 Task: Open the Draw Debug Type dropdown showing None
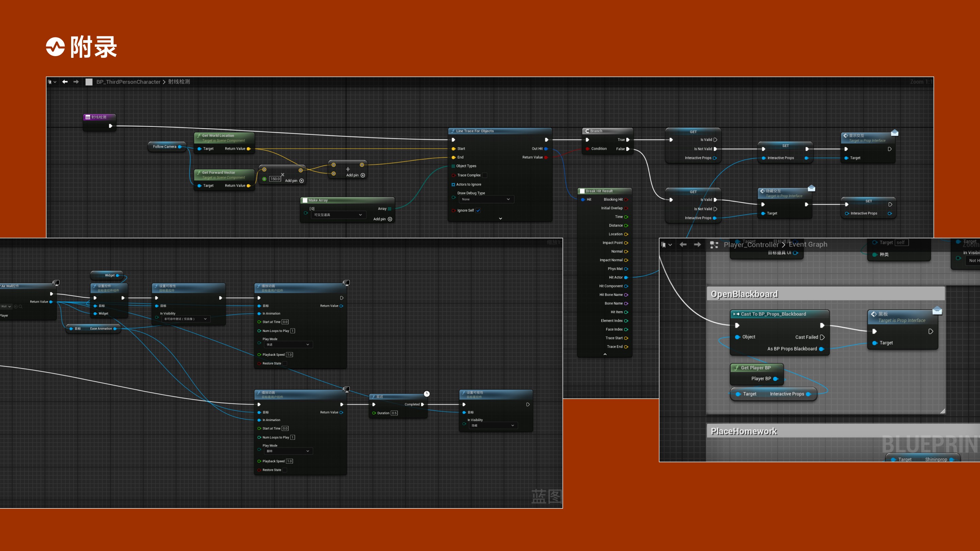pyautogui.click(x=486, y=199)
